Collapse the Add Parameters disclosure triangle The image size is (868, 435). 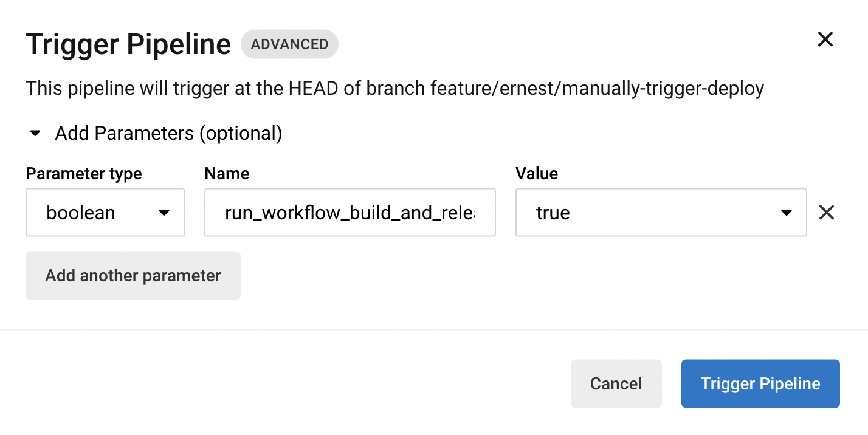tap(35, 133)
